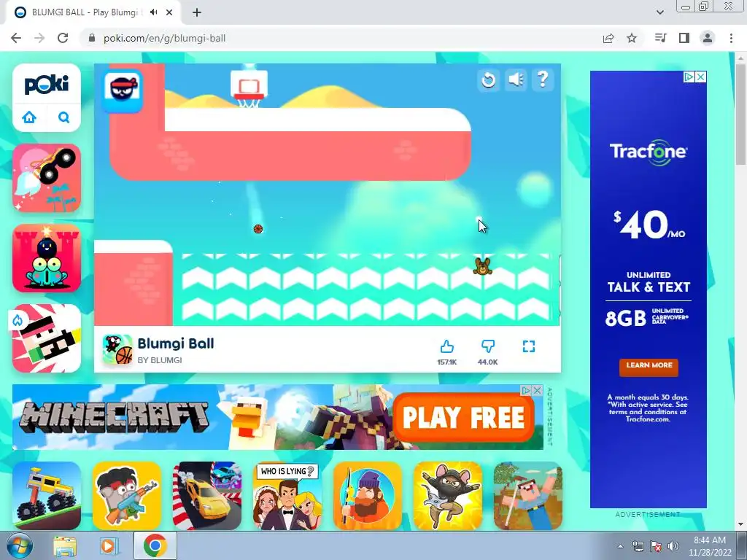The width and height of the screenshot is (747, 560).
Task: Click the basketball in the game area
Action: click(x=258, y=229)
